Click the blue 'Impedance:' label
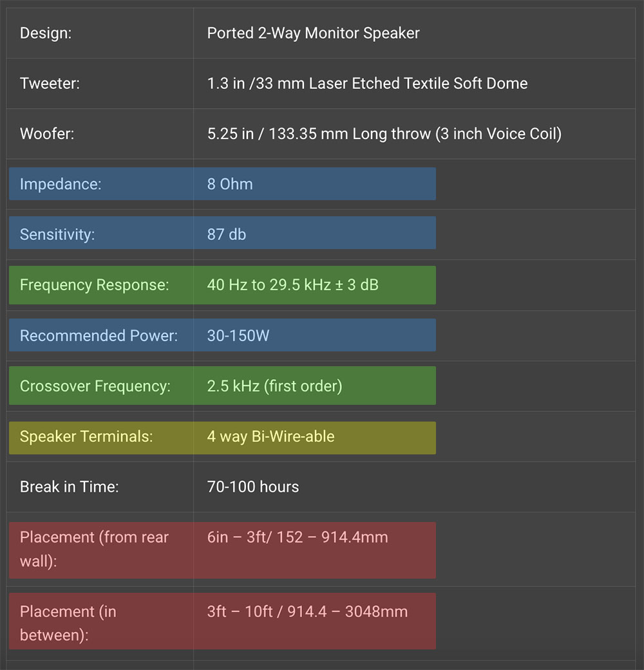 61,184
